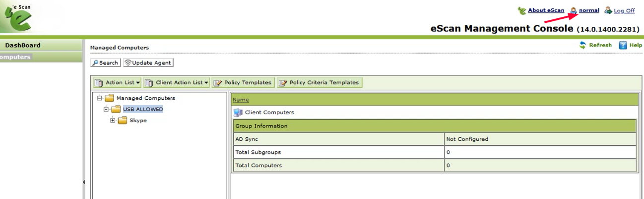Image resolution: width=644 pixels, height=199 pixels.
Task: Click the USB ALLOWED folder icon
Action: (x=116, y=109)
